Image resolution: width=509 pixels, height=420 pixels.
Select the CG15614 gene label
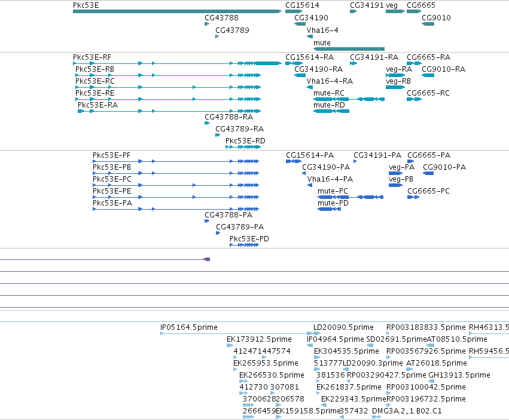tap(302, 5)
